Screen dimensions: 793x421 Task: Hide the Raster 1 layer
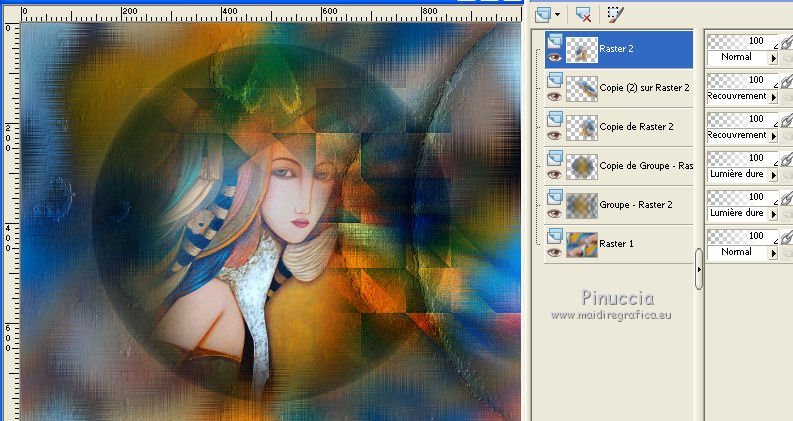(554, 252)
